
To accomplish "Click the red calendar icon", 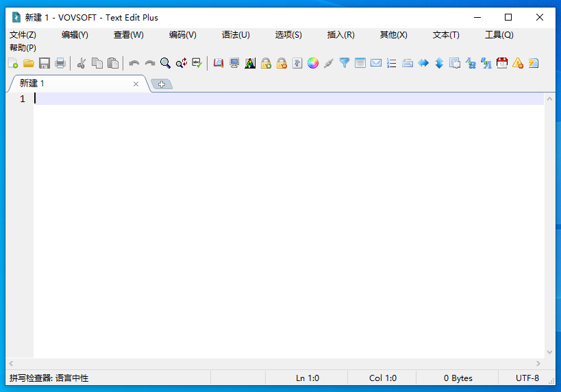I will 502,63.
